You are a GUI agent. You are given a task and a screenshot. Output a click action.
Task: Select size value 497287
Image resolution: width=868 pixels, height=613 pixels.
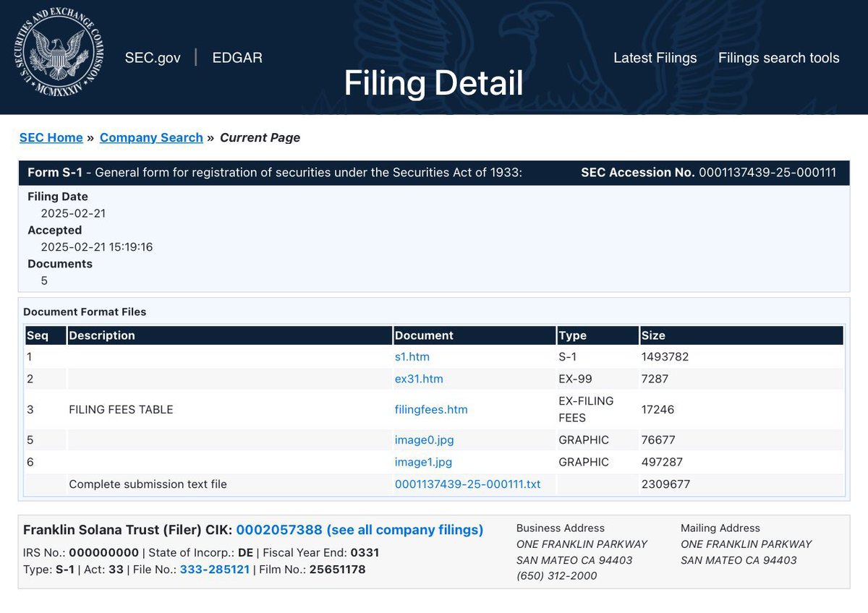click(x=662, y=462)
